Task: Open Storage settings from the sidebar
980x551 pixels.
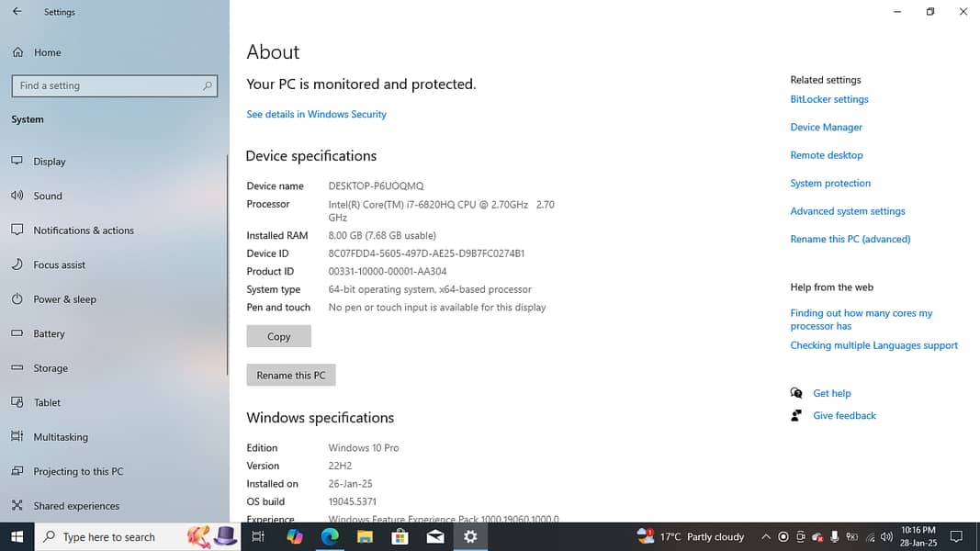Action: tap(51, 368)
